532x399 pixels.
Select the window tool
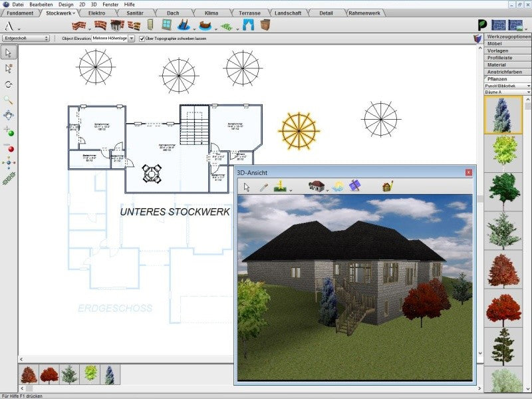[166, 25]
